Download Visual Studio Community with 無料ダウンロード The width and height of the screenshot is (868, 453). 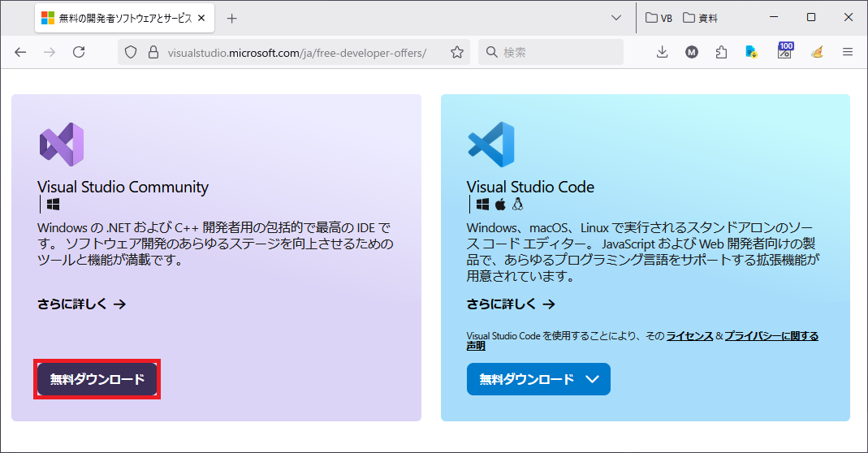97,379
